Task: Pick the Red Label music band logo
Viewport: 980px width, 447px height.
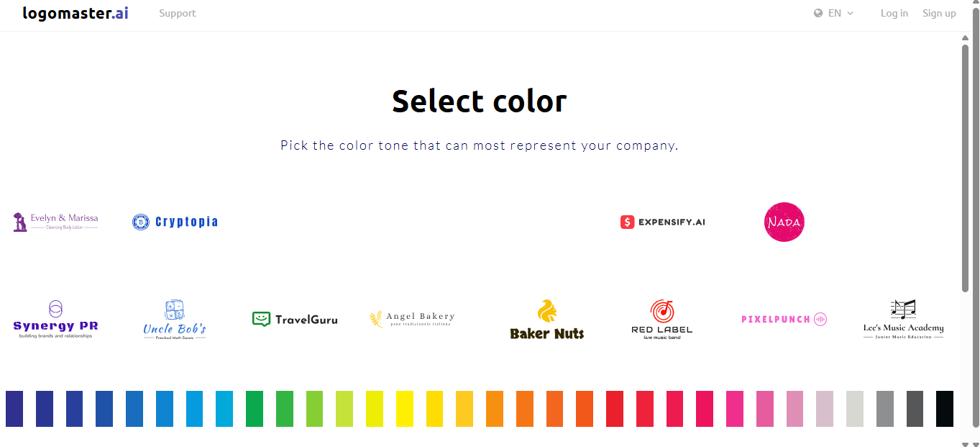Action: (662, 319)
